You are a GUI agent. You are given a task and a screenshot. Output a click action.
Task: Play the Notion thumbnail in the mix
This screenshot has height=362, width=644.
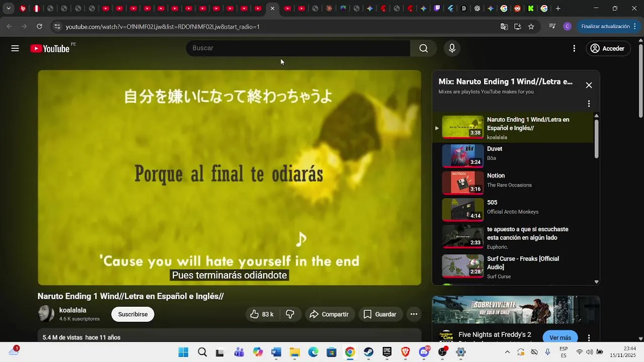point(463,183)
